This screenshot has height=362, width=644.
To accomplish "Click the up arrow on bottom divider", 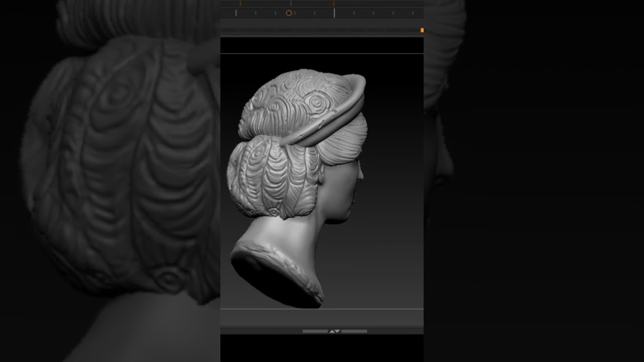I will click(x=332, y=331).
